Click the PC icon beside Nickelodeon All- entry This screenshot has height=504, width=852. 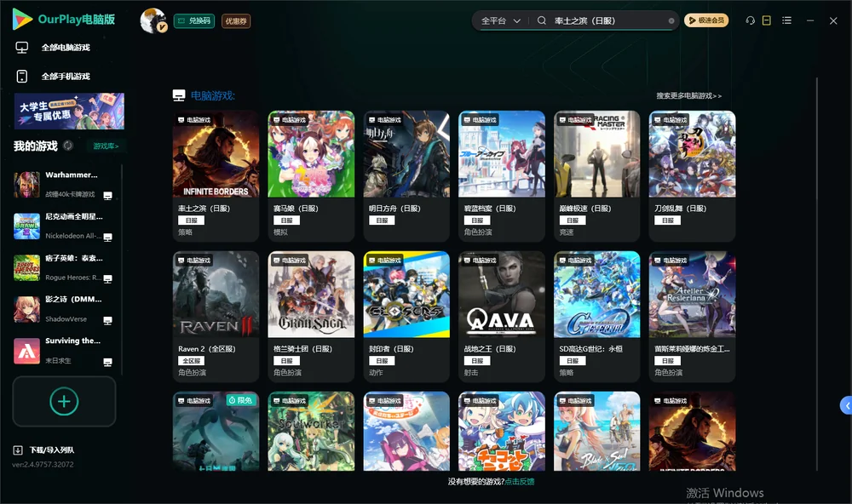(107, 238)
